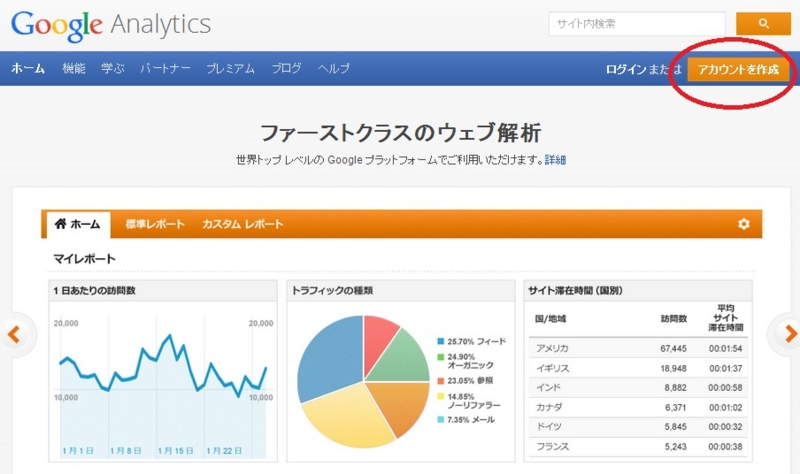
Task: Click the ヘルプ navigation item
Action: [334, 68]
